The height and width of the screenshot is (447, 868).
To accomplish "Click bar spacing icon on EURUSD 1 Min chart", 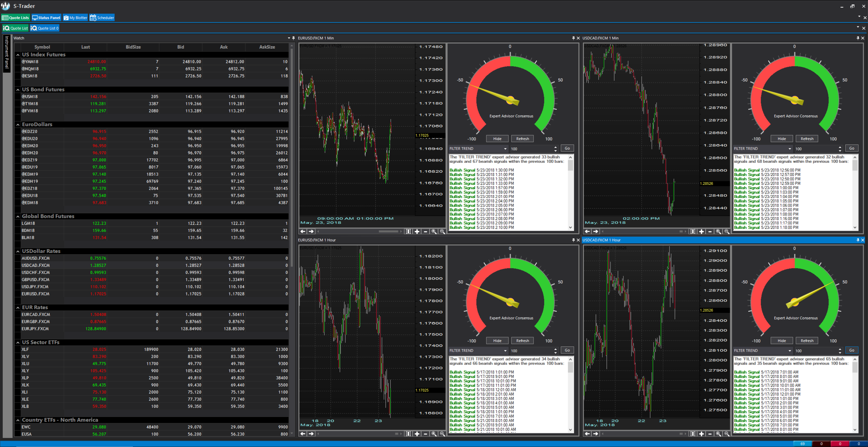I will (408, 232).
